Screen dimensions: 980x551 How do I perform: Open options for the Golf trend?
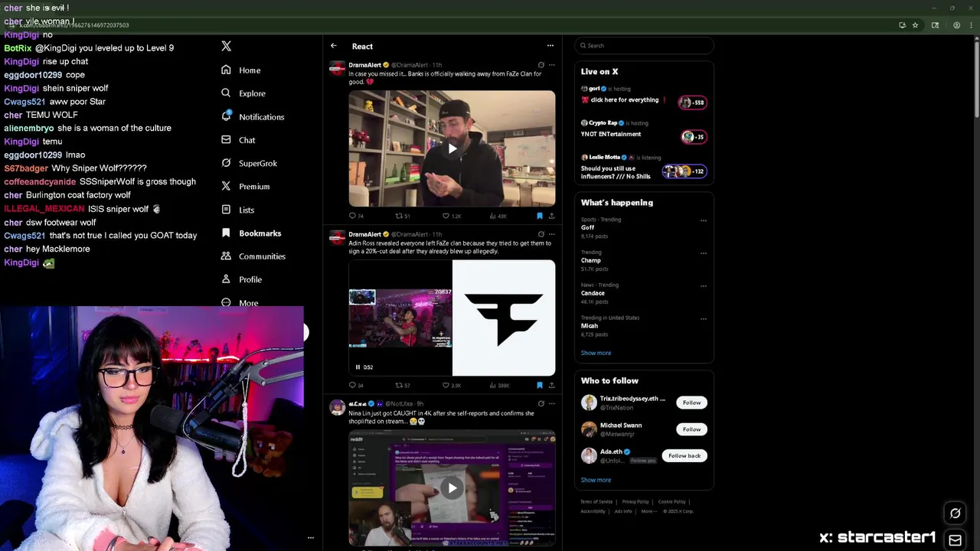pos(704,220)
